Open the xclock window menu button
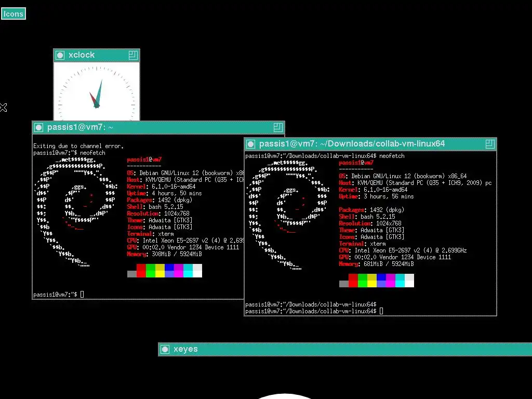 [x=60, y=55]
